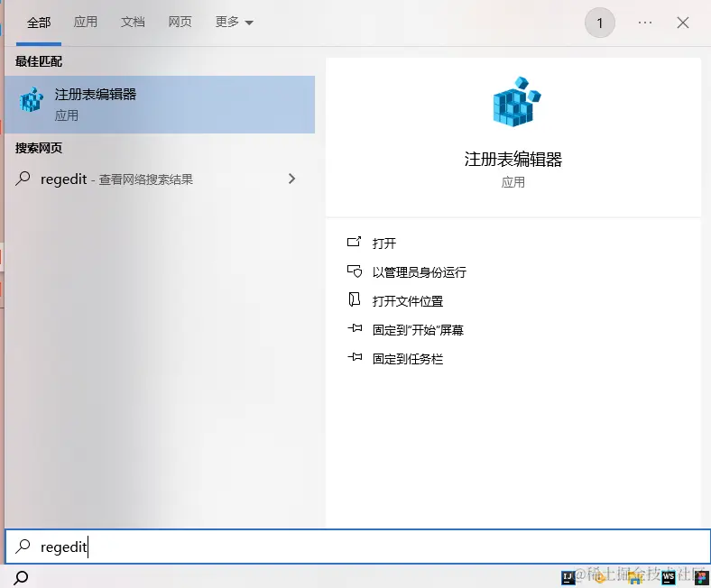This screenshot has height=588, width=711.
Task: Open WebStorm from the taskbar
Action: [x=669, y=577]
